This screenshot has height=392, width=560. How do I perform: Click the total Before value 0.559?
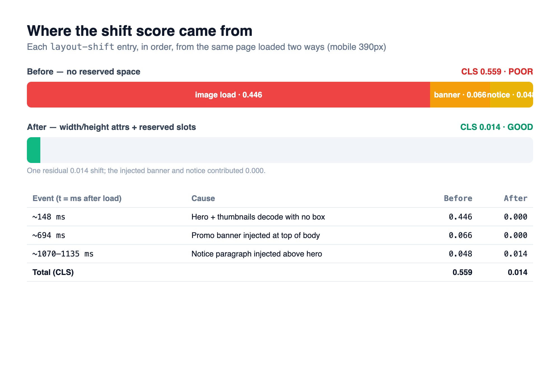tap(462, 272)
